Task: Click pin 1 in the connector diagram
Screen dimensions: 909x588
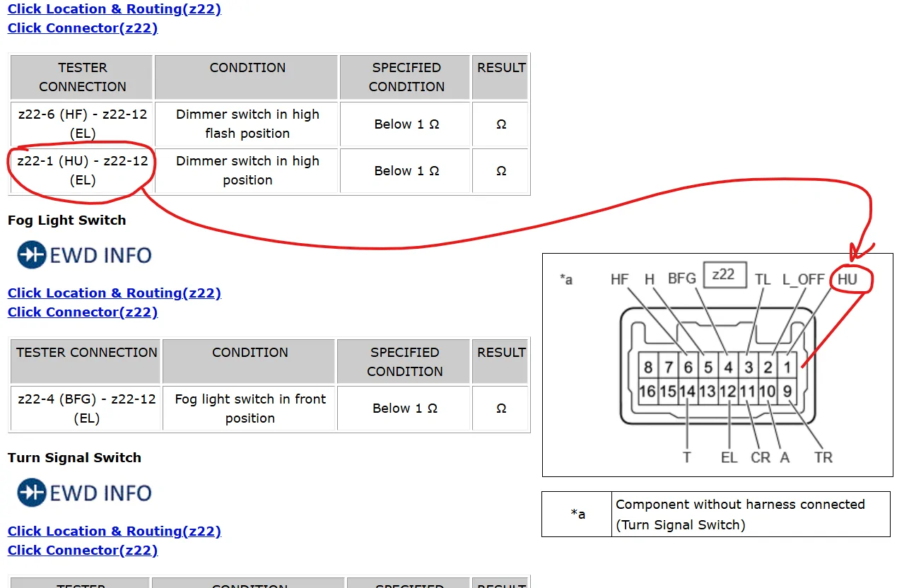Action: pyautogui.click(x=787, y=367)
